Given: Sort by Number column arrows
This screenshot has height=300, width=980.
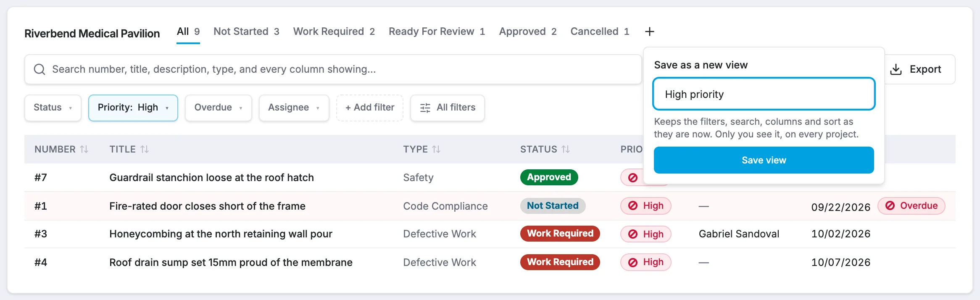Looking at the screenshot, I should [84, 149].
